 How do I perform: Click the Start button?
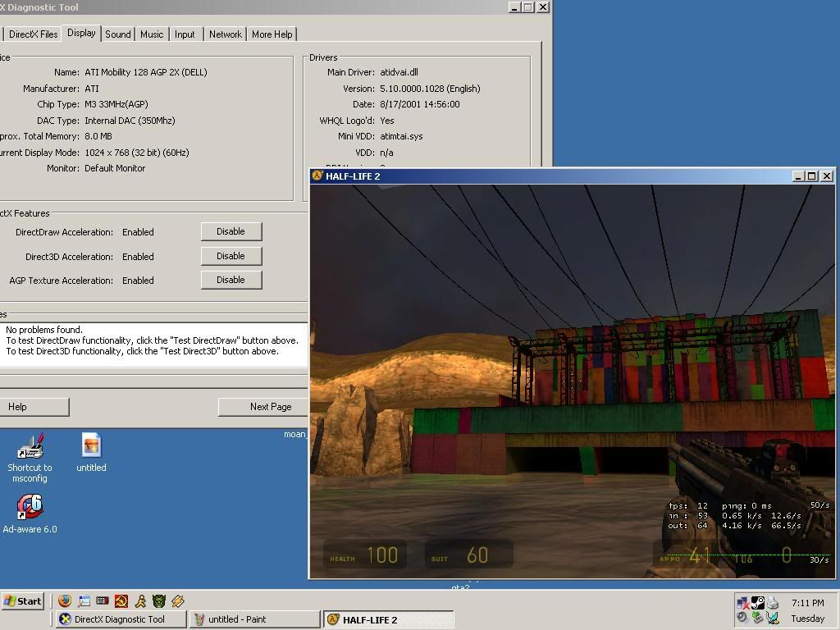point(22,601)
